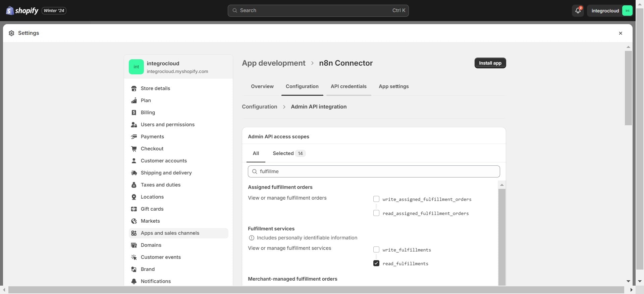Click the Customer events icon
The image size is (644, 294).
(134, 257)
